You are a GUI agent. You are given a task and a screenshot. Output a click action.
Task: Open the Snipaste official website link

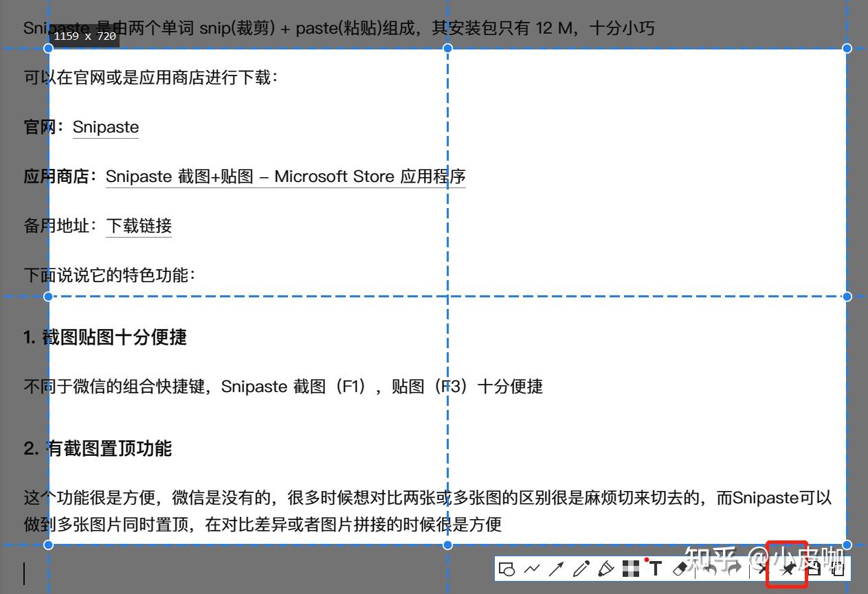[105, 127]
